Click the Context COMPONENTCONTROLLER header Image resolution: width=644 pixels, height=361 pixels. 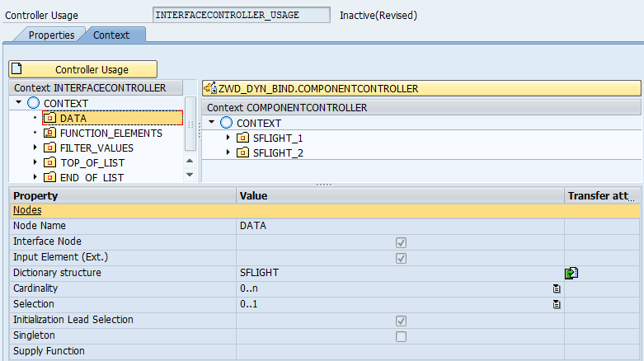coord(421,108)
